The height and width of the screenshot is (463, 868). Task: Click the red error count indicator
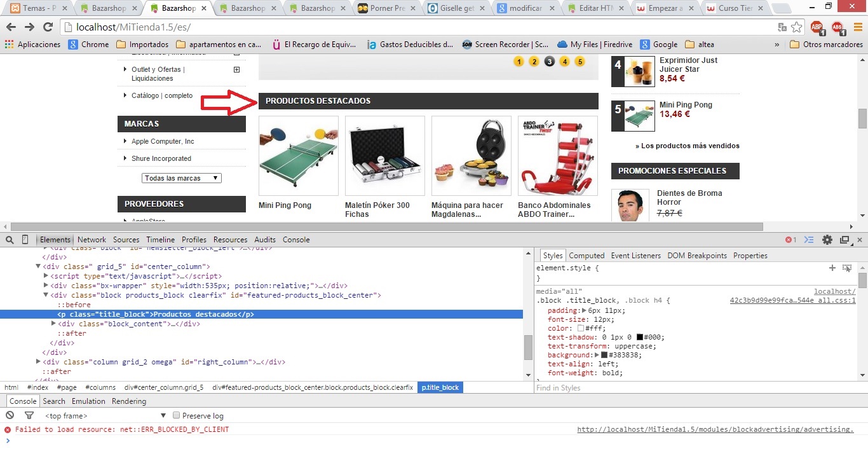pyautogui.click(x=790, y=240)
